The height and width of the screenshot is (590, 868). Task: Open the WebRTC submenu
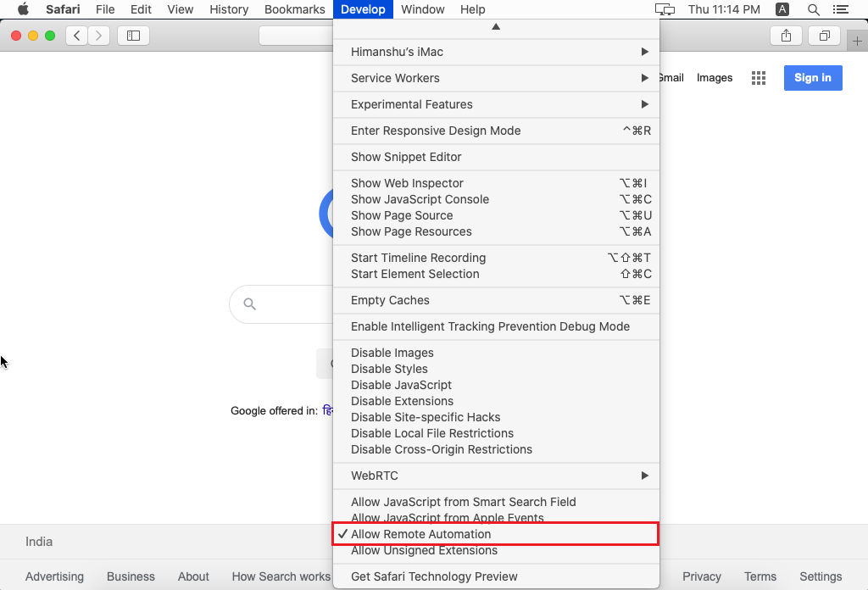[376, 476]
